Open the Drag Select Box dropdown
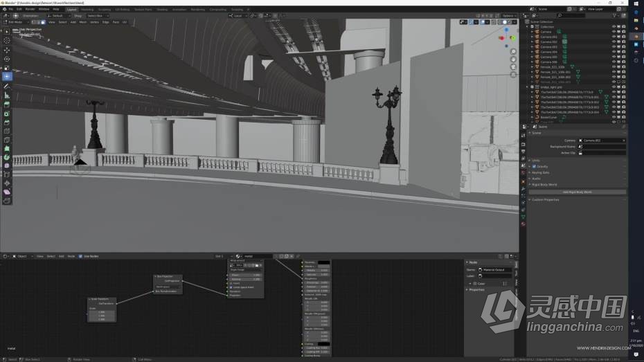 click(97, 16)
